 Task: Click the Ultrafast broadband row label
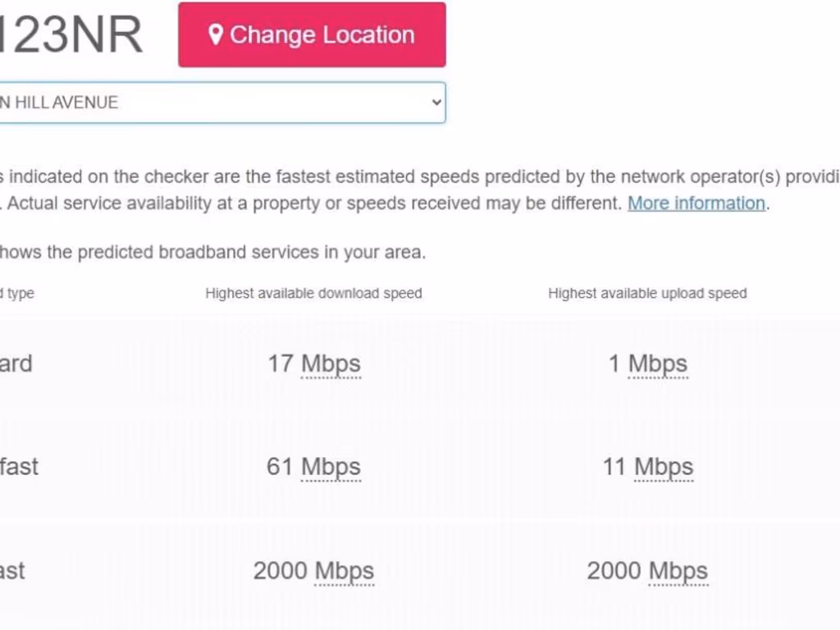click(12, 570)
